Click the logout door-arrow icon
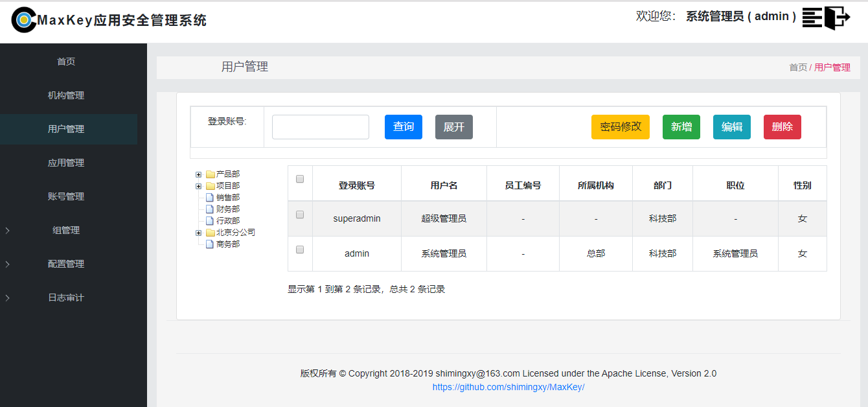 [837, 17]
